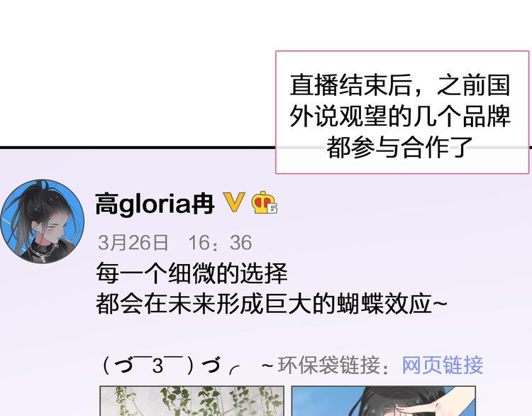The width and height of the screenshot is (532, 416).
Task: Open the 高gloria冉 profile avatar
Action: (42, 221)
